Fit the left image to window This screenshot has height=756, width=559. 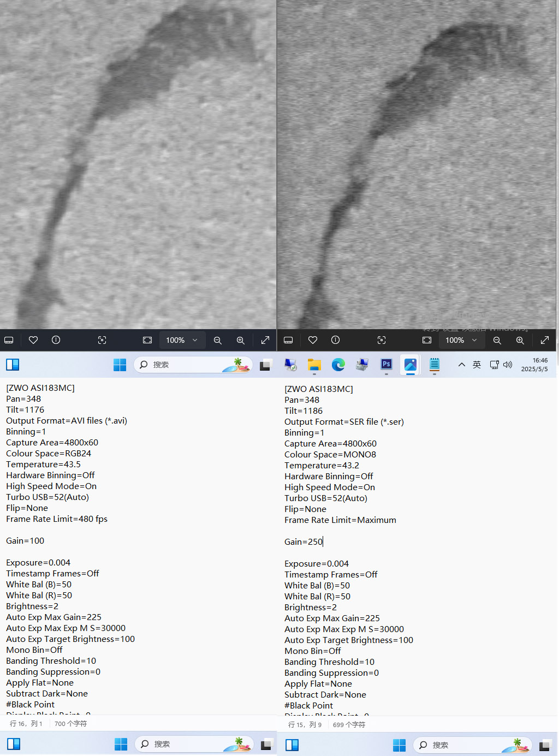[147, 340]
